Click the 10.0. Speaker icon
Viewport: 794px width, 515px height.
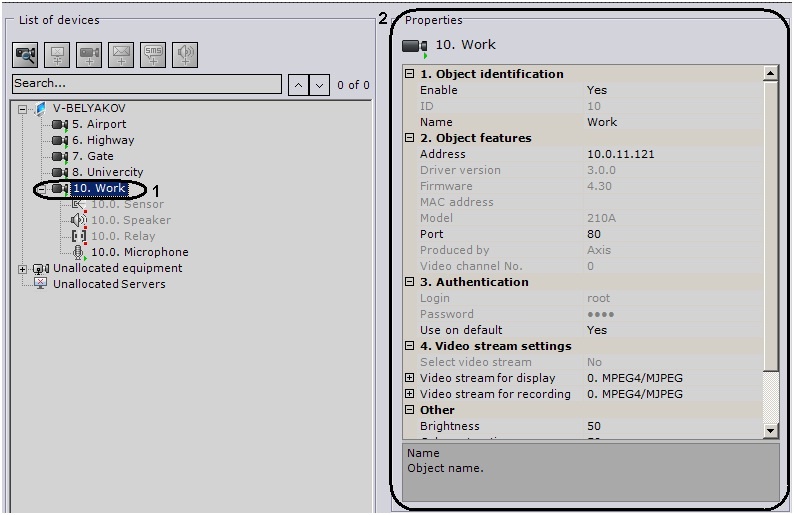(x=78, y=220)
